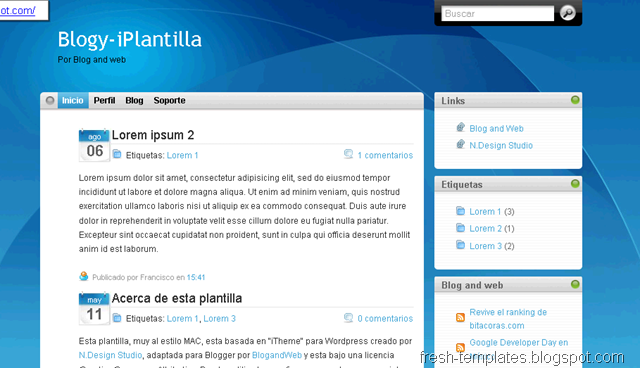Open the Blog and Web sidebar link
The image size is (640, 368).
click(x=496, y=129)
